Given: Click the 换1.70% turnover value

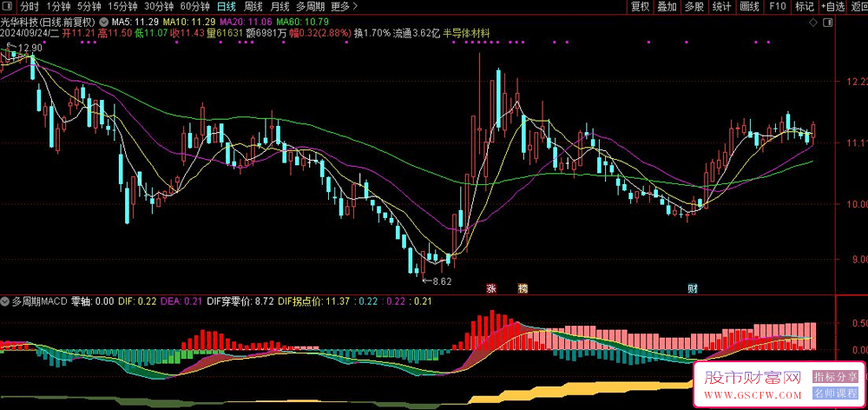Looking at the screenshot, I should tap(372, 33).
